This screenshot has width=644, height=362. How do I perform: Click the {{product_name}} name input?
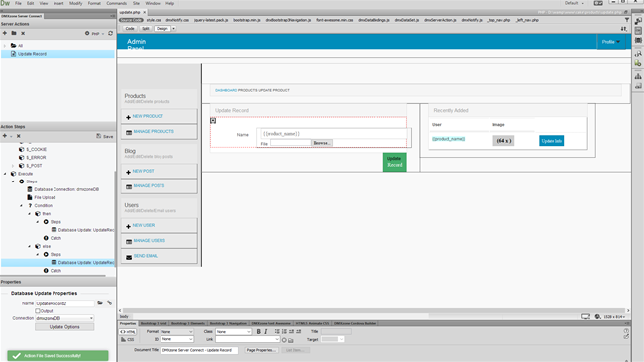tap(333, 134)
